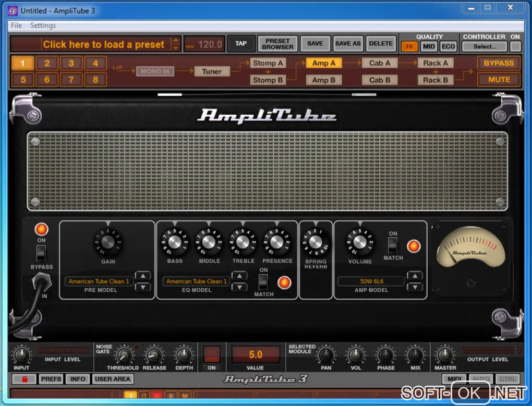
Task: Click AMP MODEL down arrow
Action: pos(415,287)
